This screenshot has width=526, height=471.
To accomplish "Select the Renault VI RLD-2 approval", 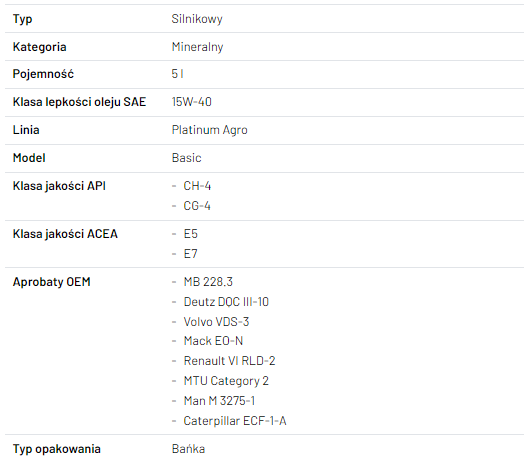I will click(229, 361).
